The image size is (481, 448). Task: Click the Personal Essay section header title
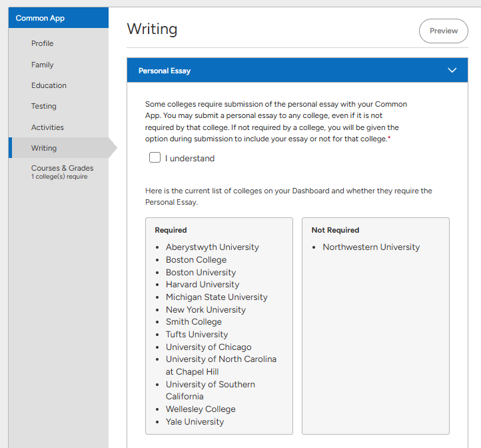pyautogui.click(x=165, y=71)
